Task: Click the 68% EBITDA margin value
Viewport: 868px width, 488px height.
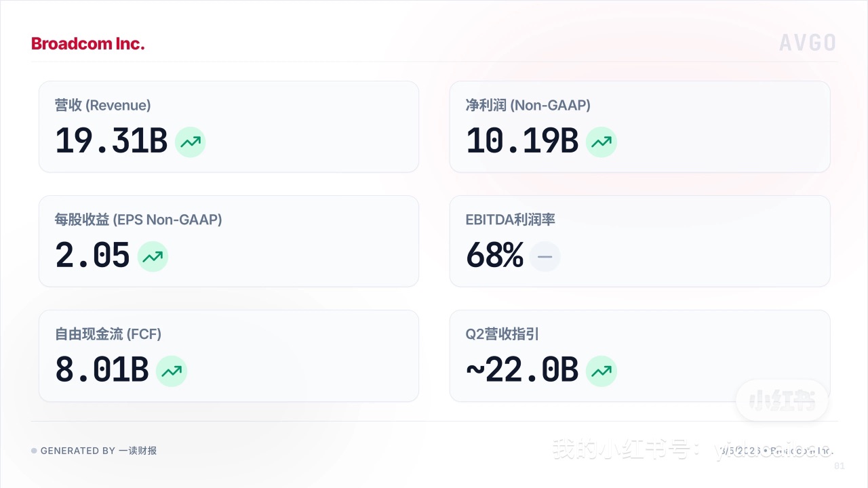Action: click(x=494, y=256)
